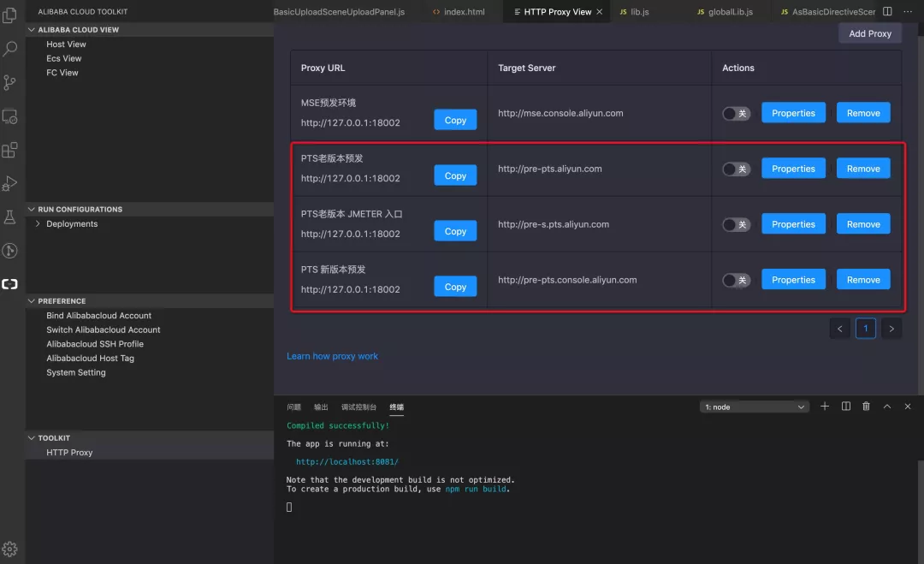Toggle the PTS 新版本预发 proxy switch
924x564 pixels.
(x=736, y=280)
